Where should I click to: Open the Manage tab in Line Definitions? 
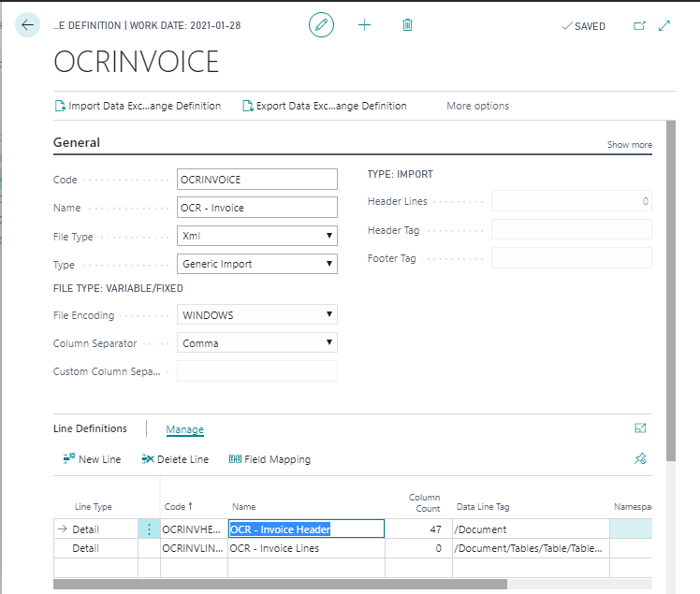(184, 429)
